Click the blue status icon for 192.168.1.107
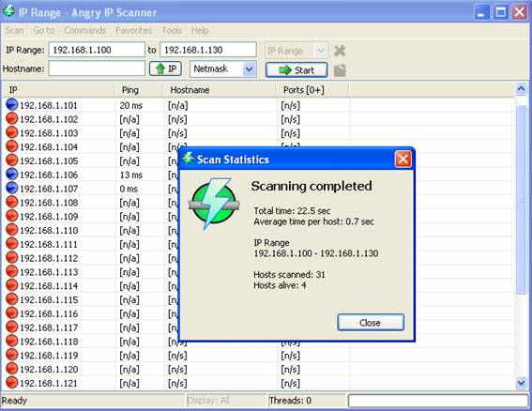532x411 pixels. point(12,188)
